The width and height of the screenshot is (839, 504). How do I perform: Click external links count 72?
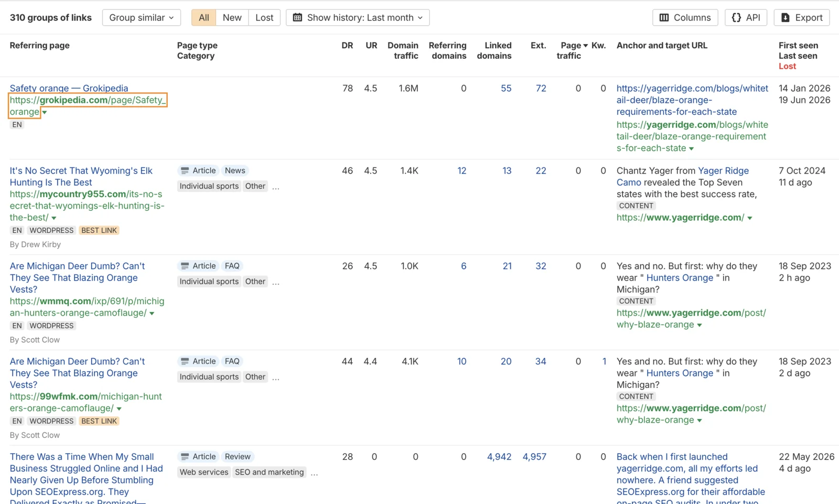[x=541, y=88]
